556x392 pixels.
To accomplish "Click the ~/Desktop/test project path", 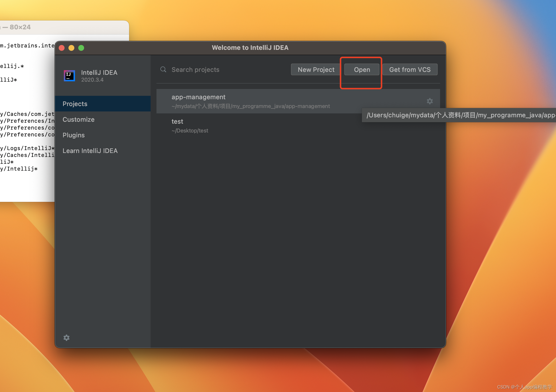I will 190,131.
